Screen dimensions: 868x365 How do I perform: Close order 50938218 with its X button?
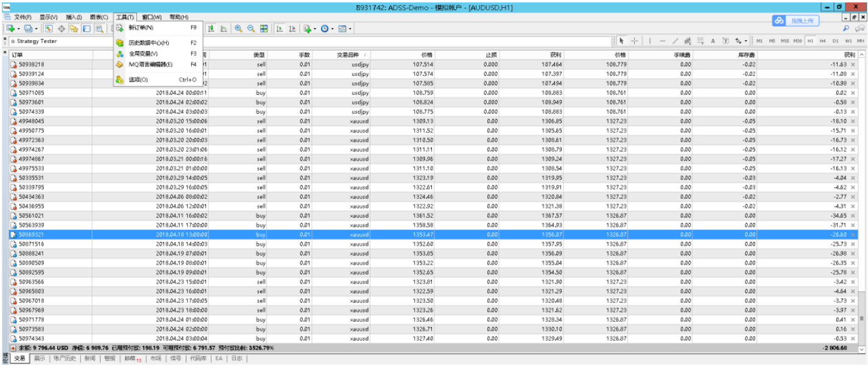(853, 64)
